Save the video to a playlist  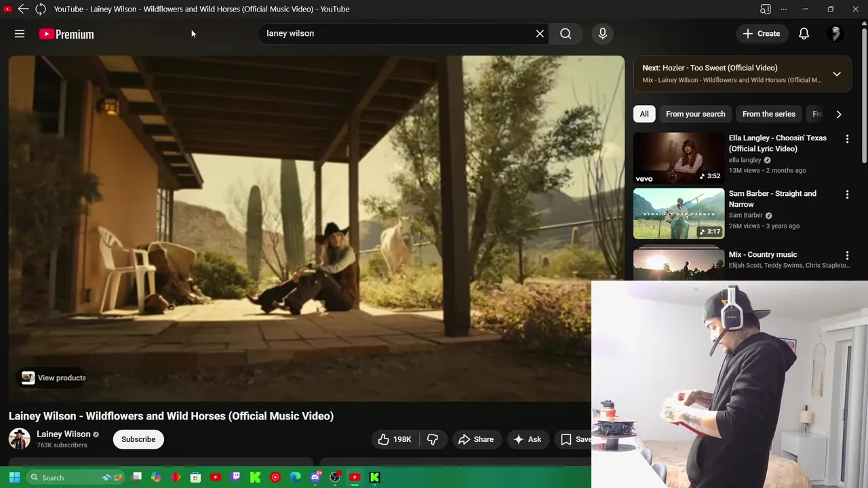coord(574,439)
